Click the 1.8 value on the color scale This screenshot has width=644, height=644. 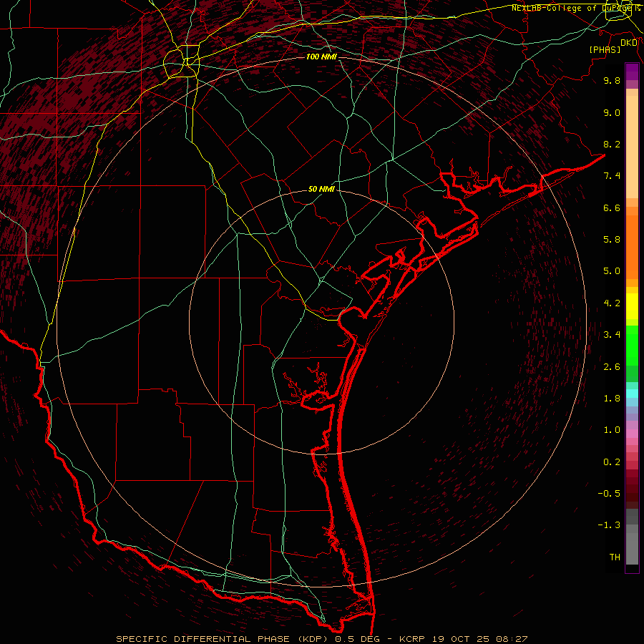coord(612,399)
